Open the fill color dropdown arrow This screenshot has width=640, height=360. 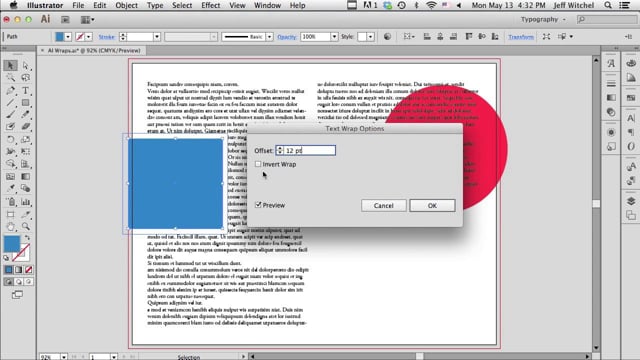tap(68, 37)
